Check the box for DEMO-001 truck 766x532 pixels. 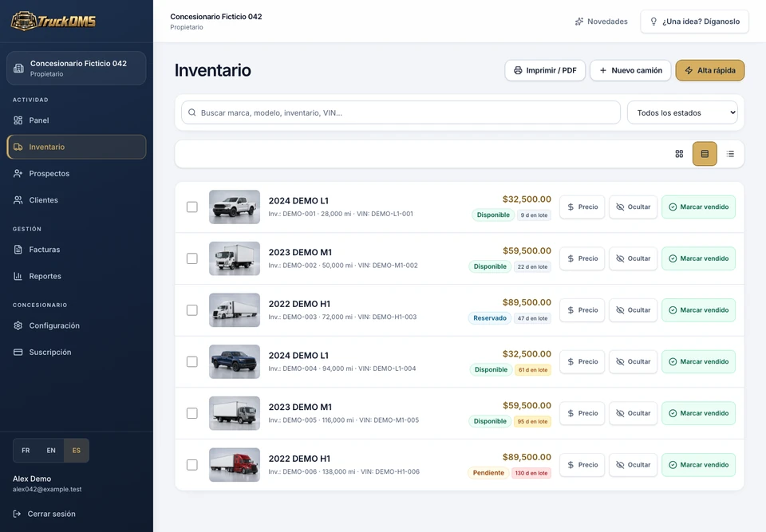point(192,207)
